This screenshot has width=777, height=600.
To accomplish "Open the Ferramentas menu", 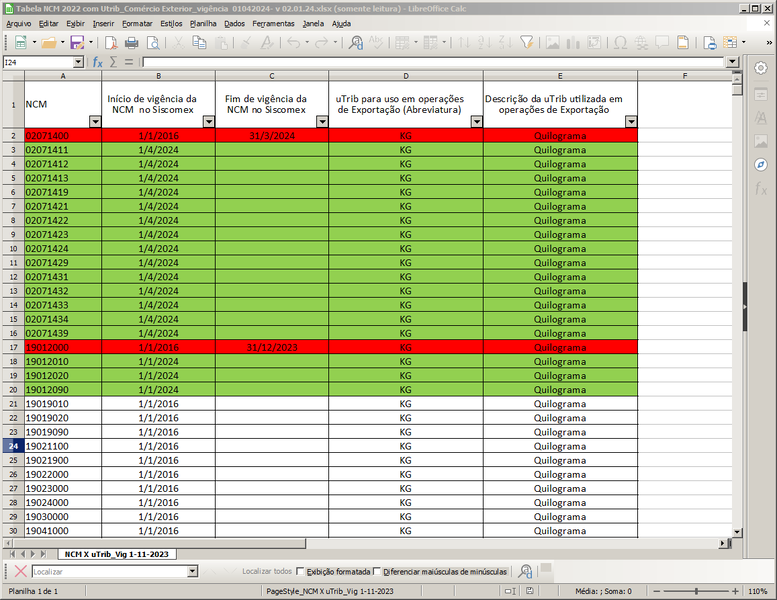I will [x=273, y=23].
